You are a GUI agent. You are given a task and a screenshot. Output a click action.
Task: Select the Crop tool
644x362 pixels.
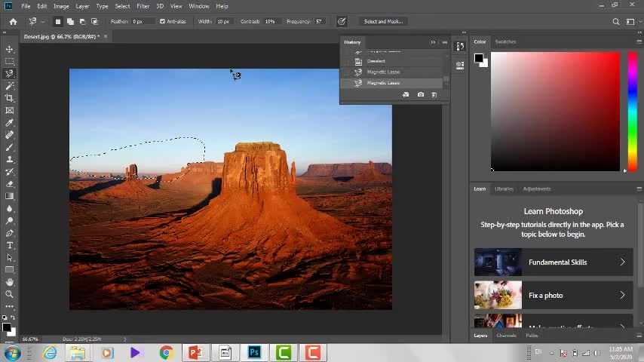10,98
